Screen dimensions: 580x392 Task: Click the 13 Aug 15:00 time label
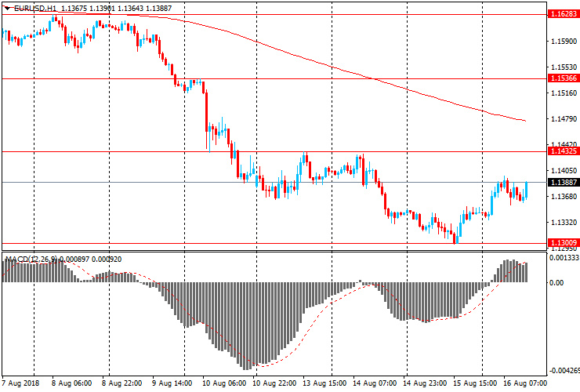324,383
